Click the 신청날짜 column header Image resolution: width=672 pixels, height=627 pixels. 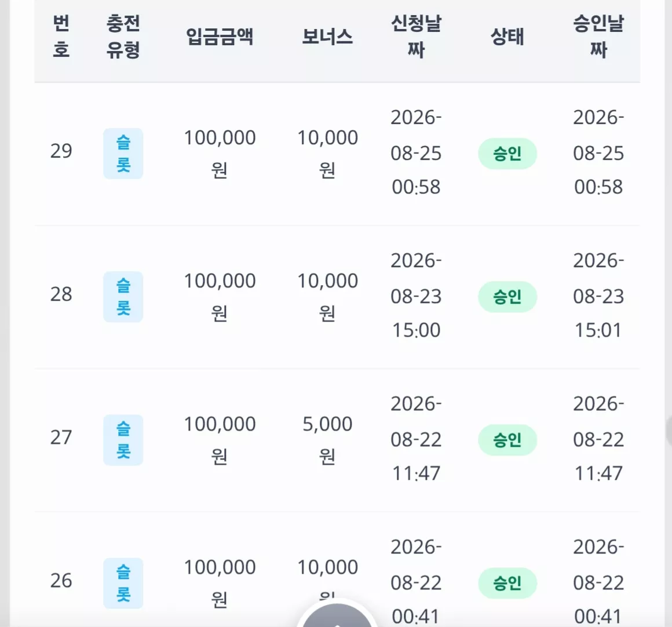416,36
